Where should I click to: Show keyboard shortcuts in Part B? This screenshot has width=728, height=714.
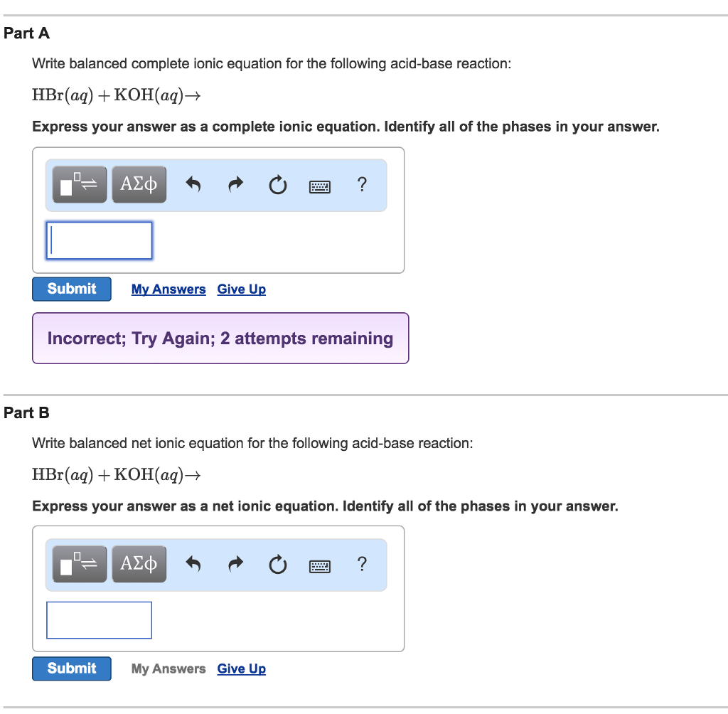(x=320, y=566)
